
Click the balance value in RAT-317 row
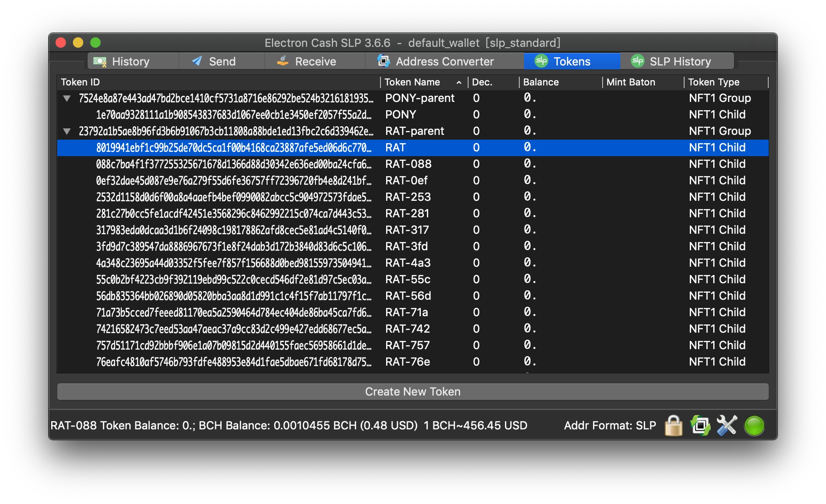click(530, 230)
